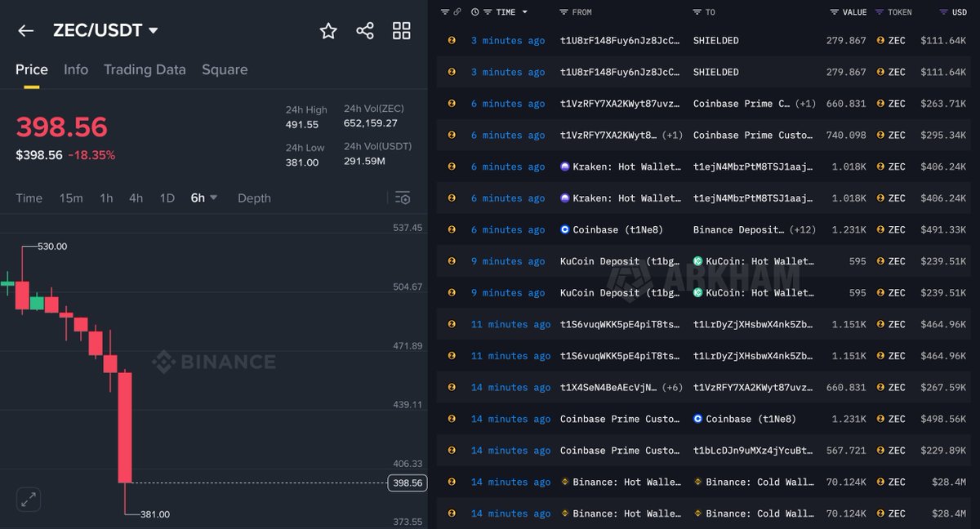Click the star to favorite ZEC/USDT
This screenshot has width=980, height=529.
point(327,30)
